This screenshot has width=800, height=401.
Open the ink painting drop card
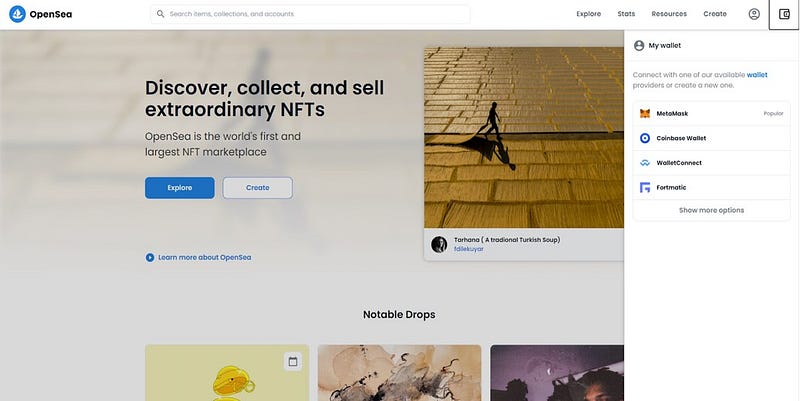[399, 373]
